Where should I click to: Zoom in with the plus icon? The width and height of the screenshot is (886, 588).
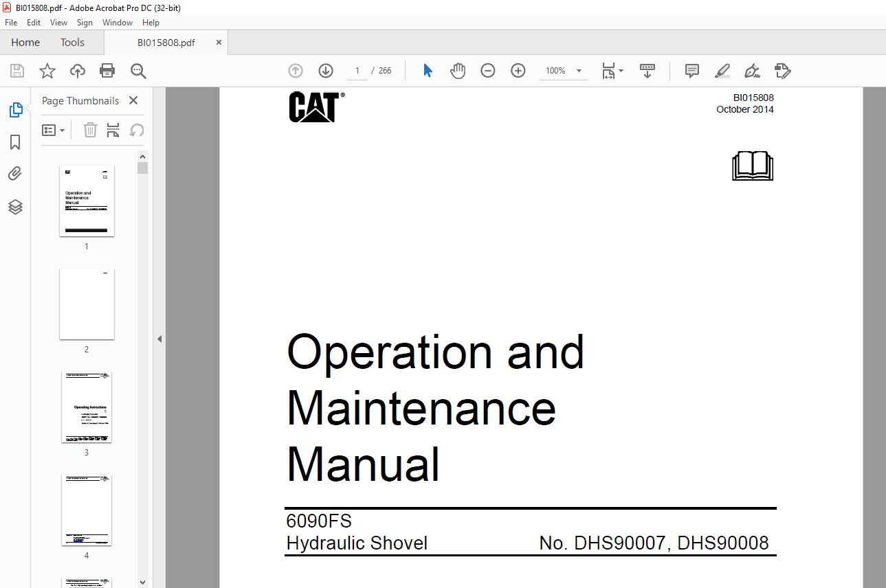[518, 71]
